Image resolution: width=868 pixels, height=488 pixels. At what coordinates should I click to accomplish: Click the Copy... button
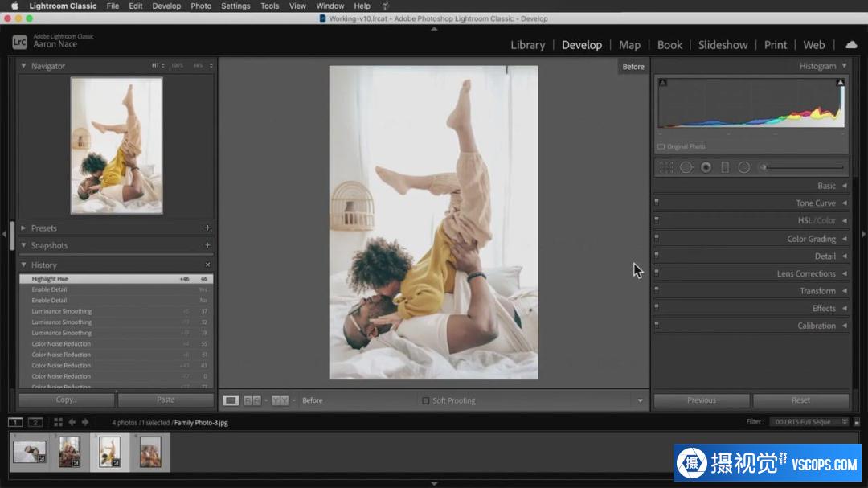(x=67, y=400)
